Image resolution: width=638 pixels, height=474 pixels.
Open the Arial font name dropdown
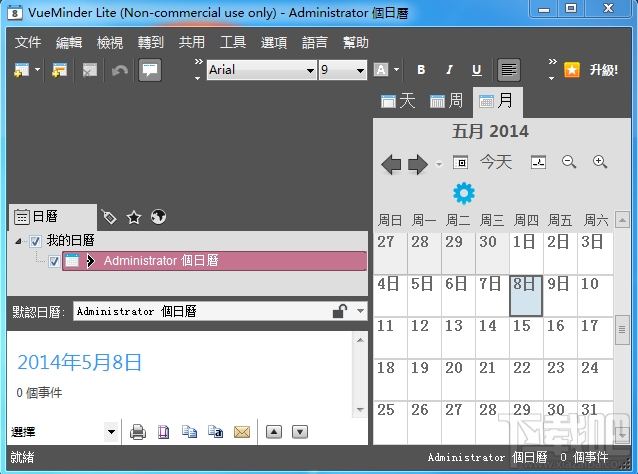pos(262,70)
